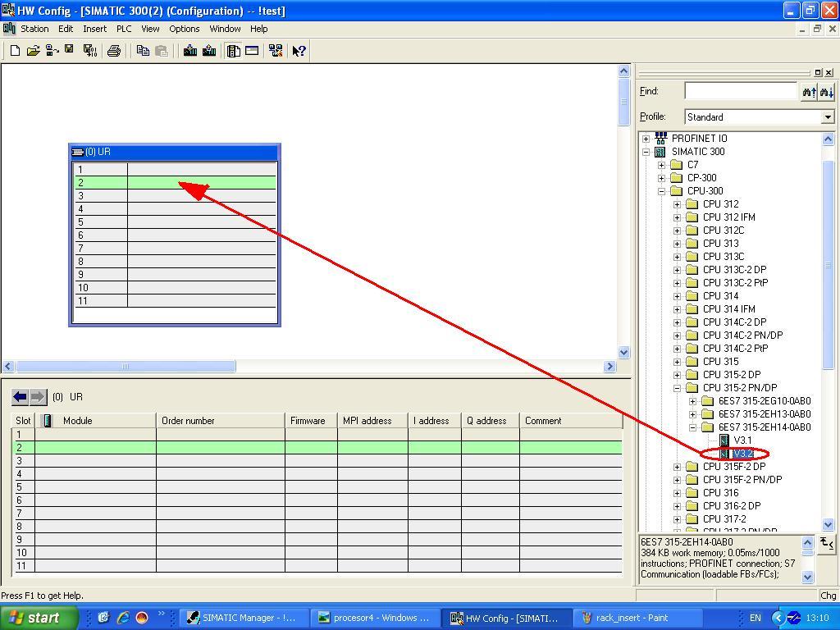Viewport: 840px width, 630px height.
Task: Select the V3.1 CPU module icon
Action: pos(725,441)
